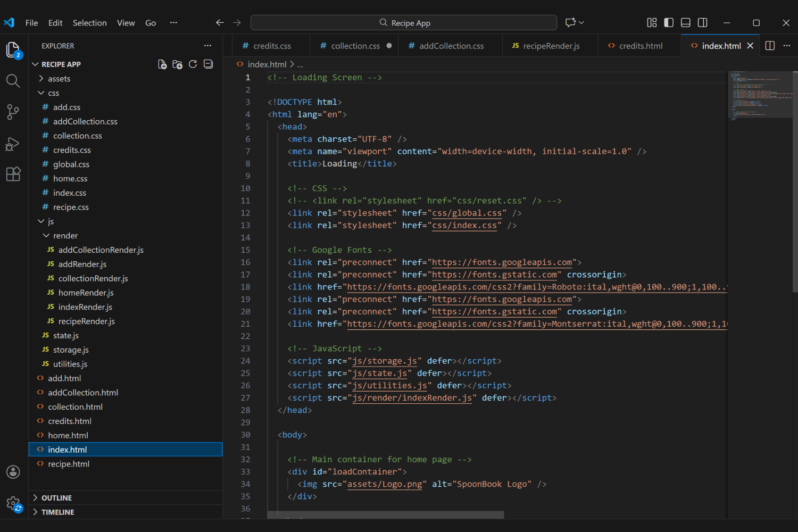
Task: Open recipe.html in the file tree
Action: 126,464
